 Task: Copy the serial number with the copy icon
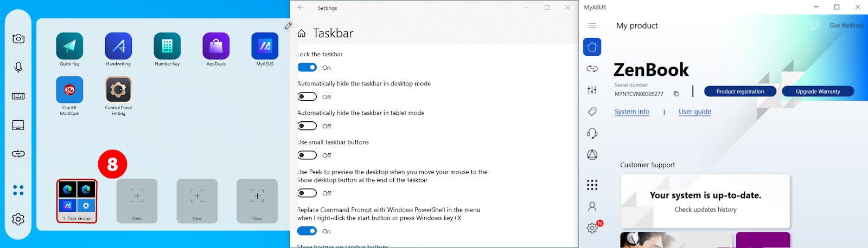coord(676,94)
